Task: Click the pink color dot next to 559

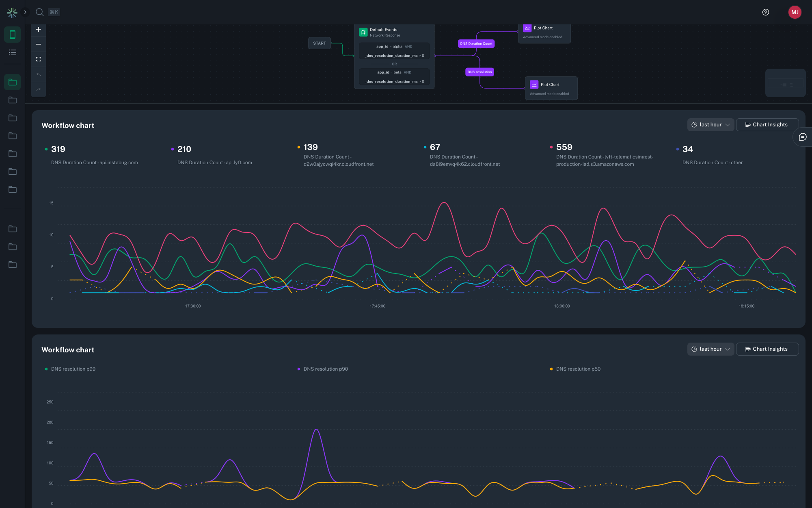Action: point(551,147)
